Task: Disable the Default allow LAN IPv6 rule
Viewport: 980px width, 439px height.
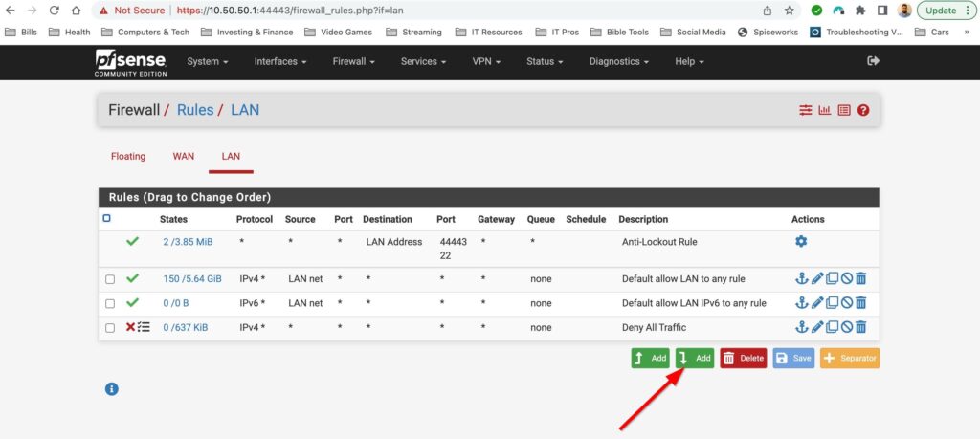Action: pos(846,303)
